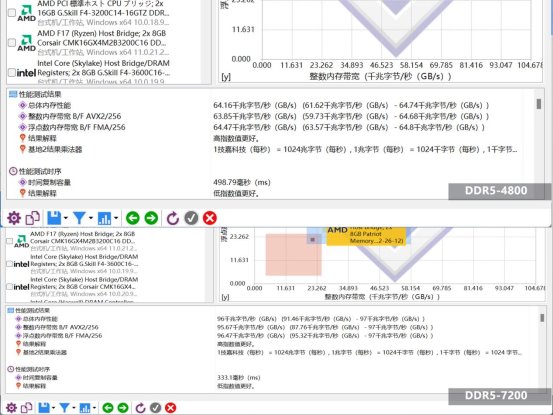
Task: Open save dropdown arrow in DDR5-7200 window
Action: pos(53,408)
